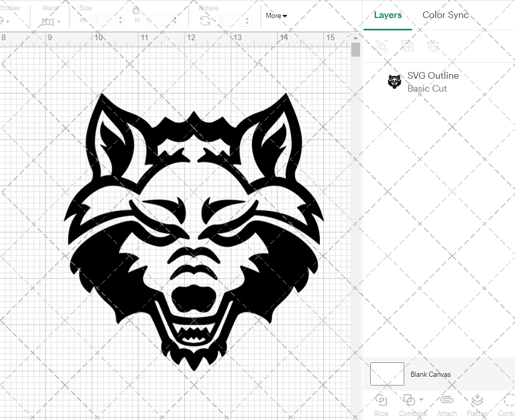Click the delete layer trash icon
The image size is (515, 420).
(x=433, y=46)
